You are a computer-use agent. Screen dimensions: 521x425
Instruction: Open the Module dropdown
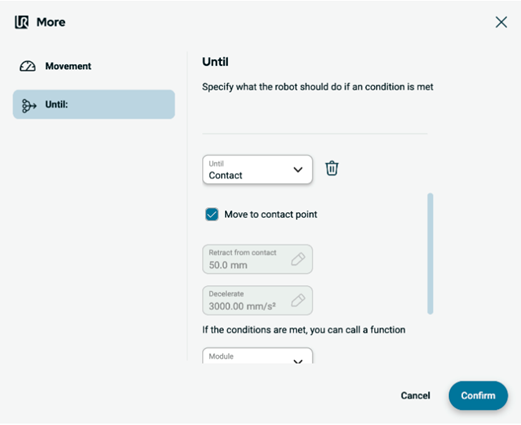tap(257, 356)
